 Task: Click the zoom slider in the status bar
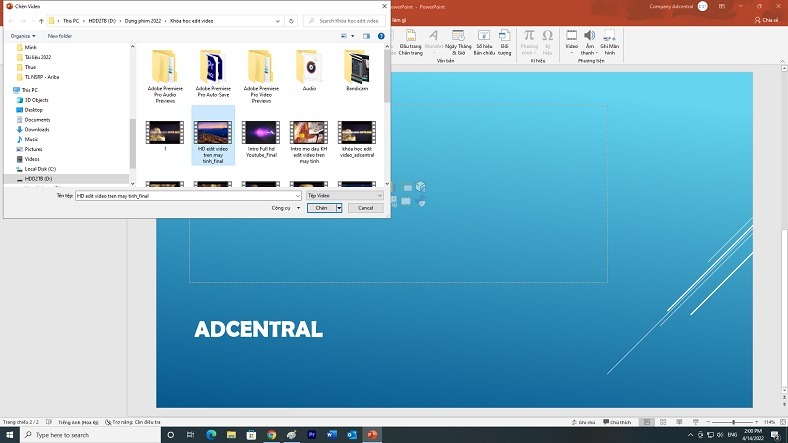pyautogui.click(x=735, y=422)
